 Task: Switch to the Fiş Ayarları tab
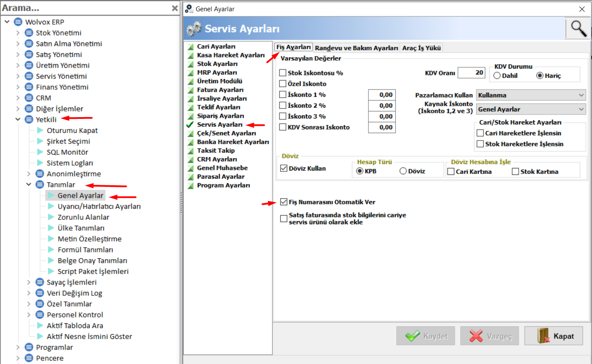(294, 47)
